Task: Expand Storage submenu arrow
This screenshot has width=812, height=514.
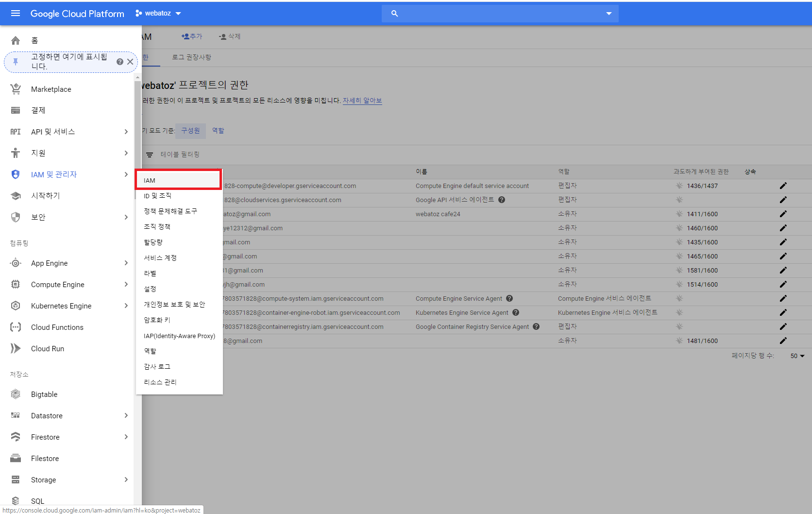Action: pyautogui.click(x=126, y=480)
